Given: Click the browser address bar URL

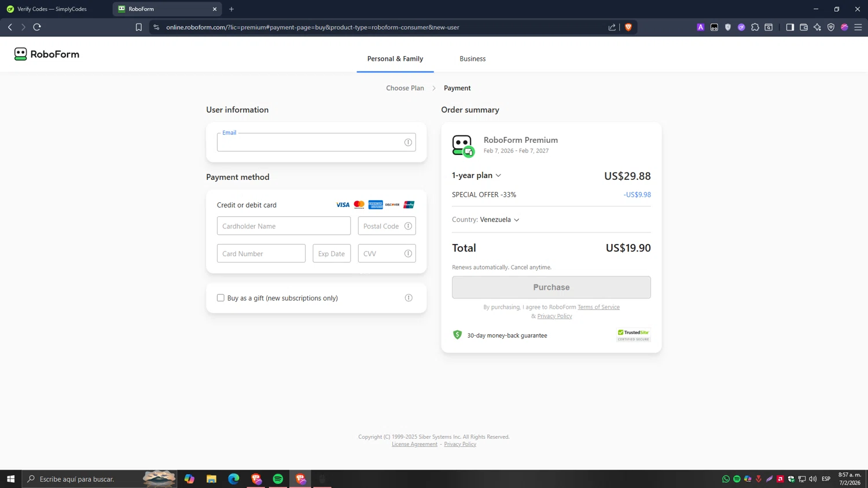Looking at the screenshot, I should (312, 27).
